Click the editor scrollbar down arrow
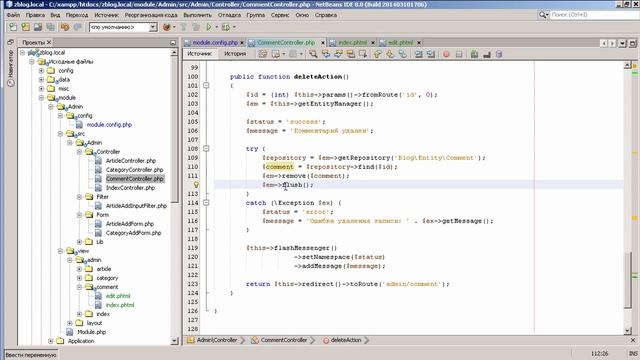Viewport: 640px width, 360px height. tap(628, 331)
